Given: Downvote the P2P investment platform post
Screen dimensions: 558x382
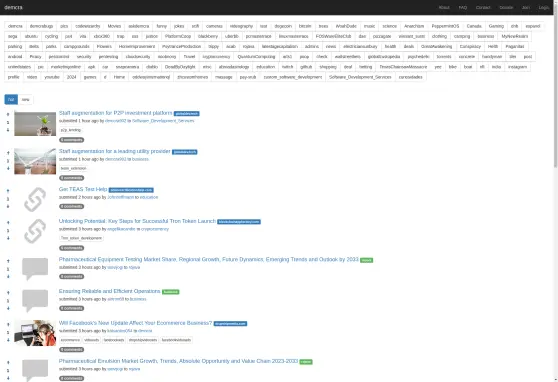Looking at the screenshot, I should [8, 130].
